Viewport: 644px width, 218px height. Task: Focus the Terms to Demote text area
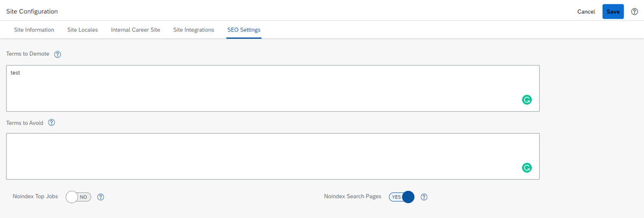point(273,89)
